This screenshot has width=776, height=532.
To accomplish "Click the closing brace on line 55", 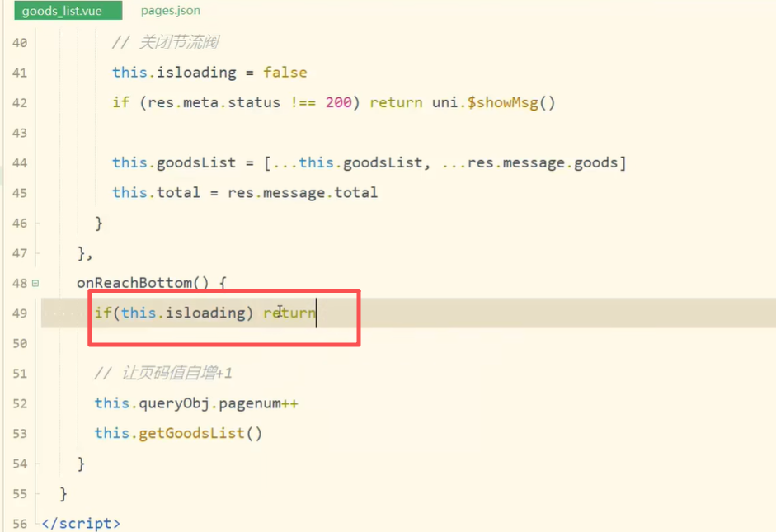I will point(63,494).
